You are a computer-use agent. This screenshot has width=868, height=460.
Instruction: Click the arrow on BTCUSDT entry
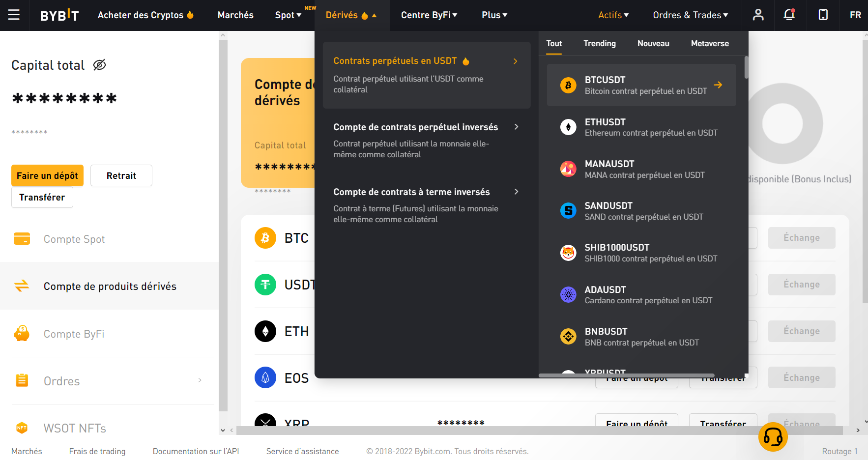tap(718, 85)
